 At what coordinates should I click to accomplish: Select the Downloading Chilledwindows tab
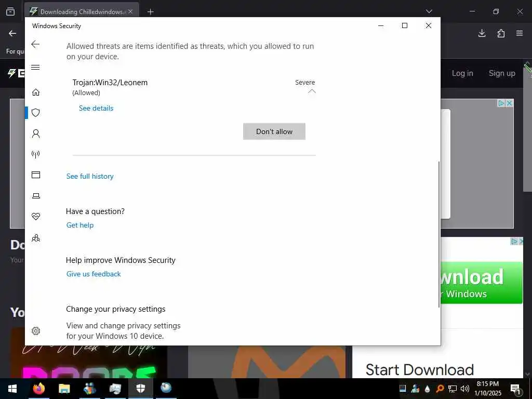[x=82, y=11]
